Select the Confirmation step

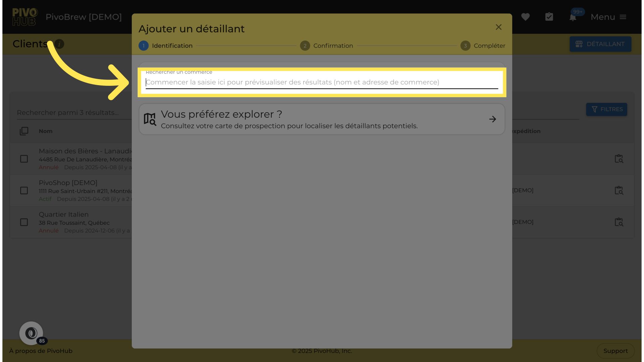(x=326, y=46)
